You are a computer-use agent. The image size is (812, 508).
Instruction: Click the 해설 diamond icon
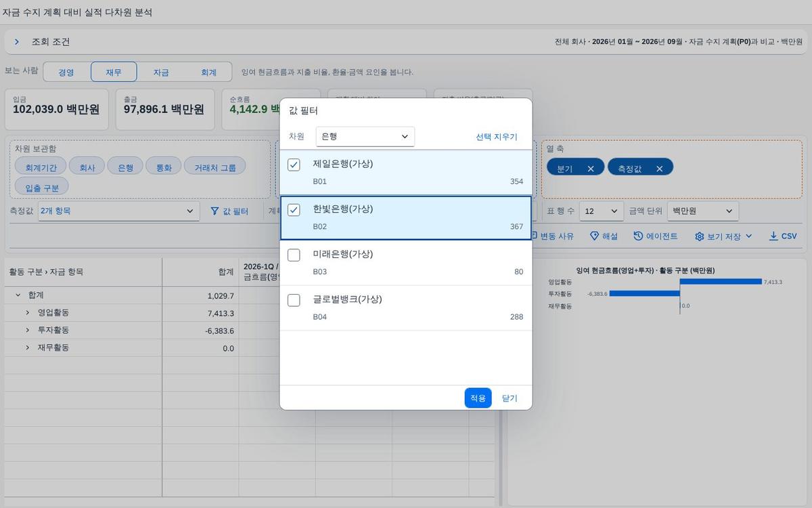tap(594, 236)
